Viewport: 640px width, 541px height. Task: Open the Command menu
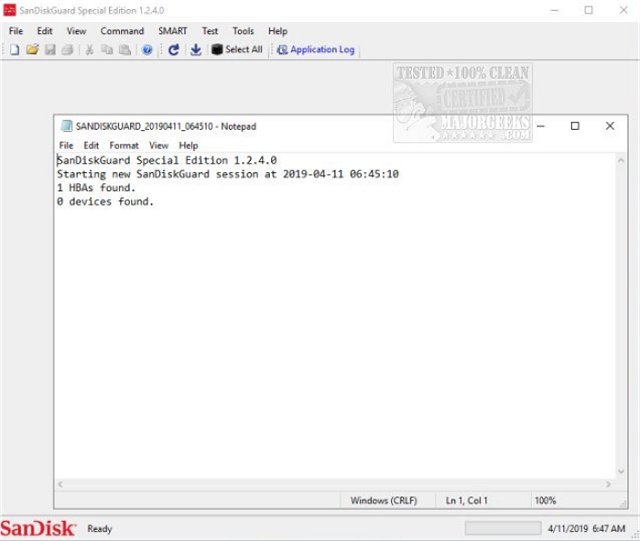coord(122,31)
